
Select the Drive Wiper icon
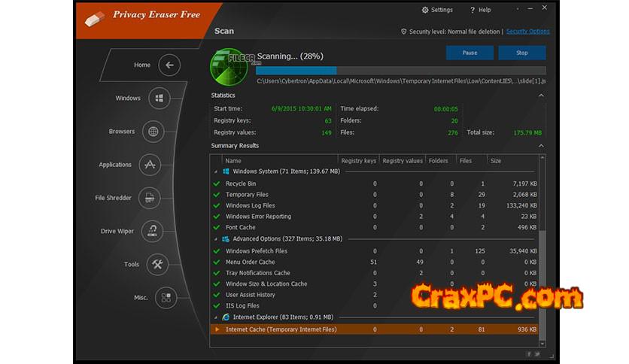[x=153, y=231]
